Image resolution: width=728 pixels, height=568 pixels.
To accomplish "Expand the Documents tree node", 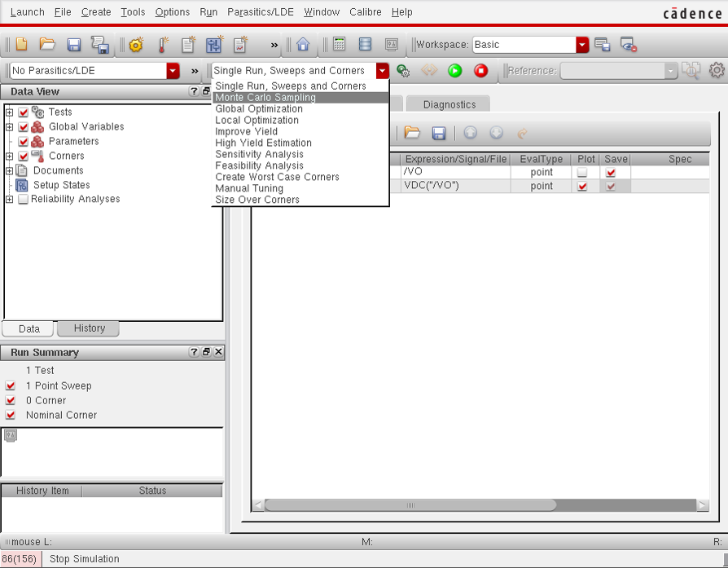I will click(x=9, y=170).
